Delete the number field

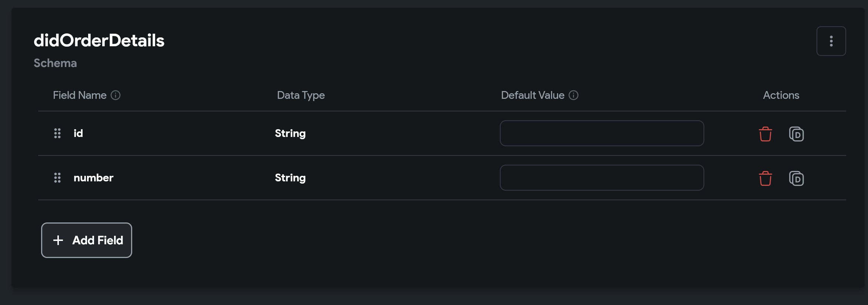click(765, 178)
